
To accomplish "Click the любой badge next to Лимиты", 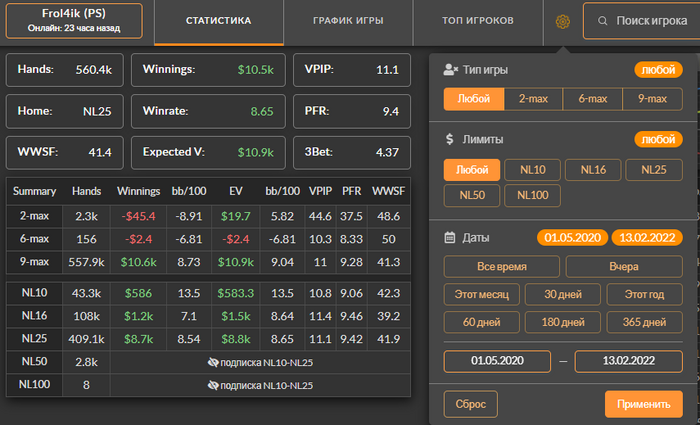I will click(658, 139).
